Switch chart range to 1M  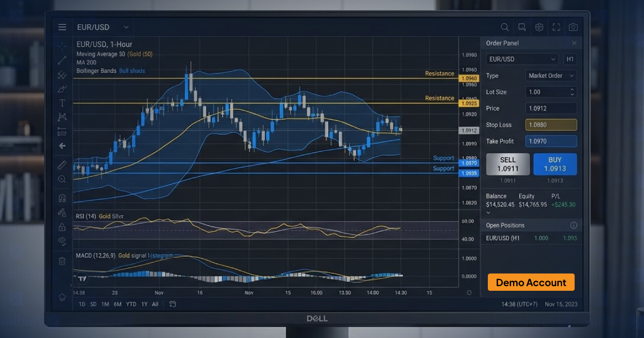(x=105, y=304)
